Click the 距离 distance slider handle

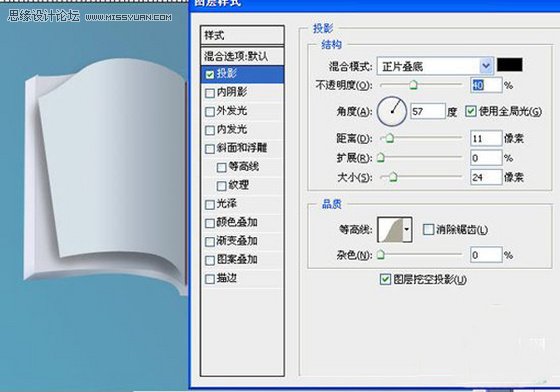(390, 138)
